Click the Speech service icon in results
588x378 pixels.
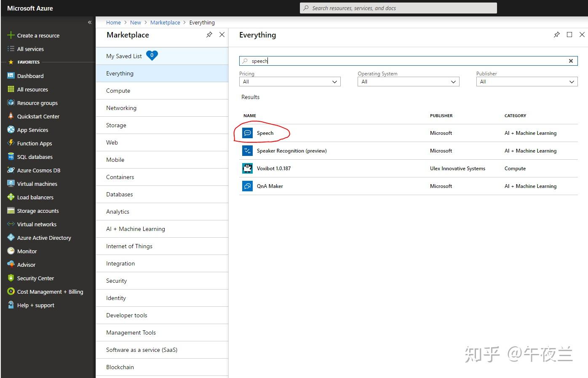(247, 133)
